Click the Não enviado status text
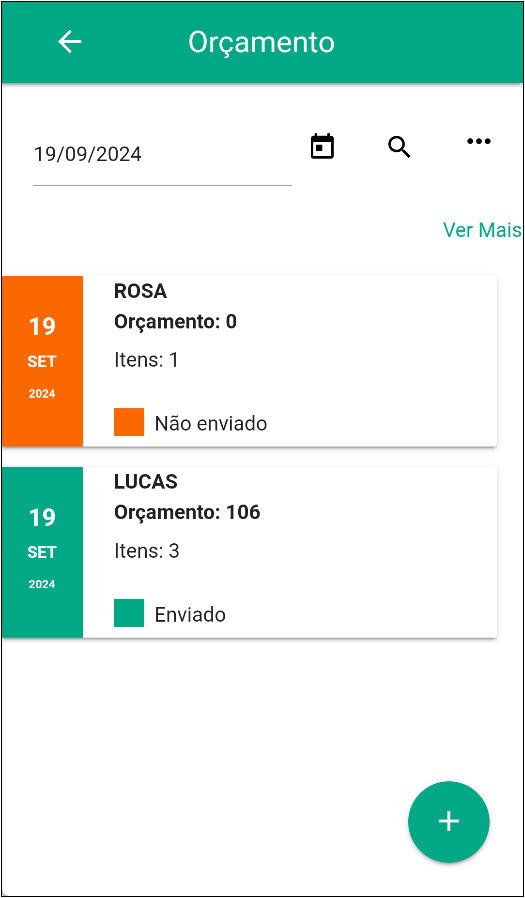This screenshot has height=898, width=525. coord(211,424)
